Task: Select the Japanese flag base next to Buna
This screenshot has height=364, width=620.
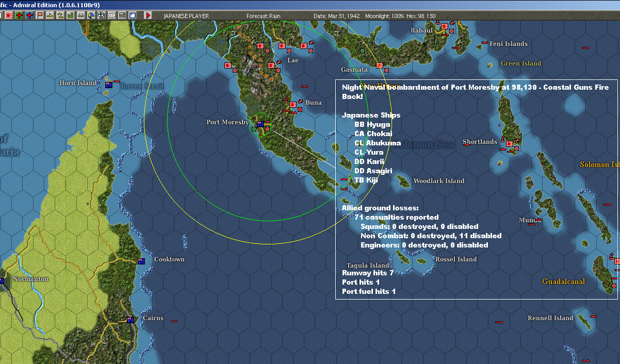Action: coord(293,105)
